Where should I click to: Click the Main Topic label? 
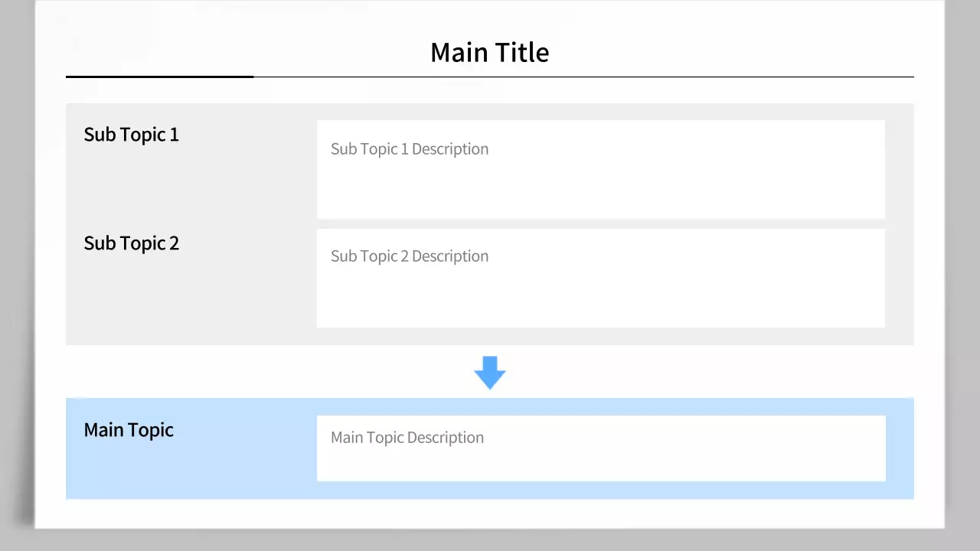point(129,430)
